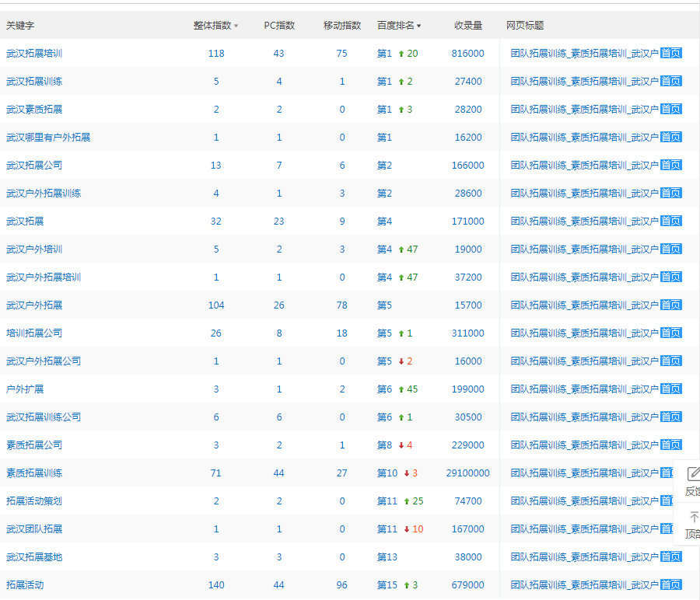Click green up arrow beside 20
Screen dimensions: 700x600
401,54
